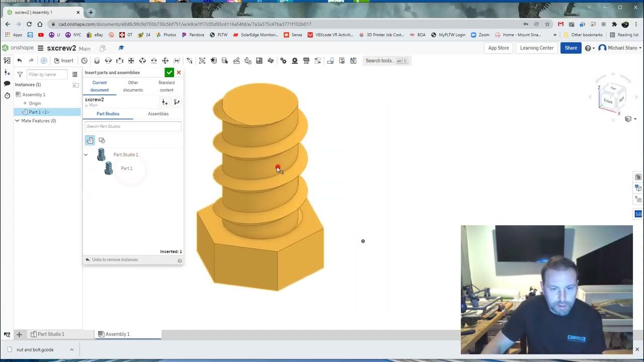Select Origin in the instances tree
The width and height of the screenshot is (644, 362).
point(35,104)
